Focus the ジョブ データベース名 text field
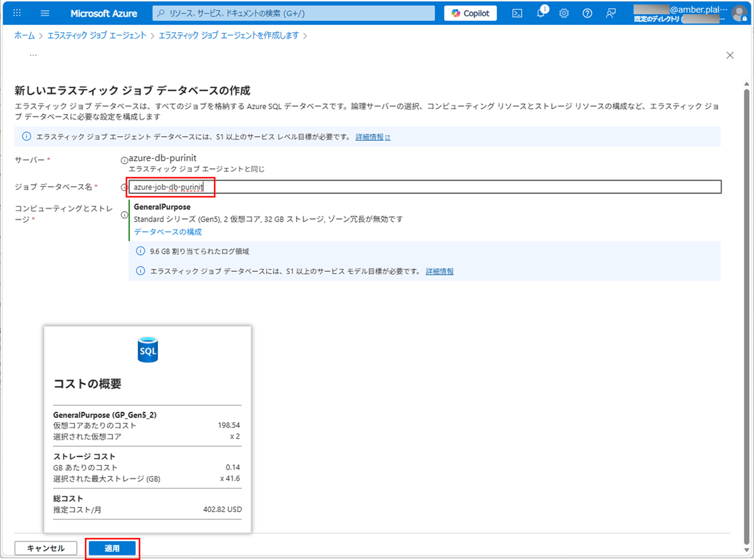754x560 pixels. tap(425, 187)
